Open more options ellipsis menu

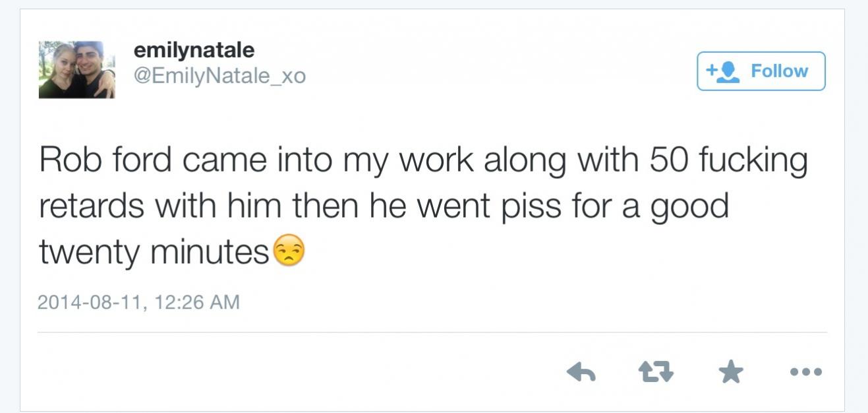point(805,372)
